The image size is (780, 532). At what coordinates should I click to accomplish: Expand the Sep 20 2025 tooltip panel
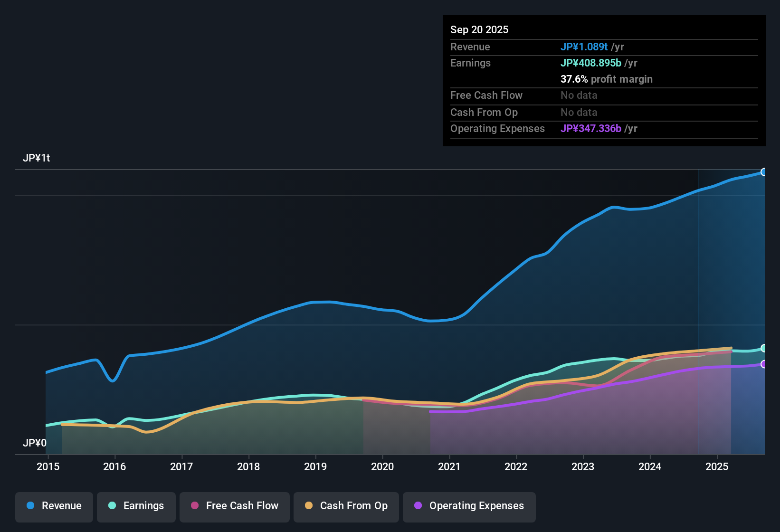(479, 29)
